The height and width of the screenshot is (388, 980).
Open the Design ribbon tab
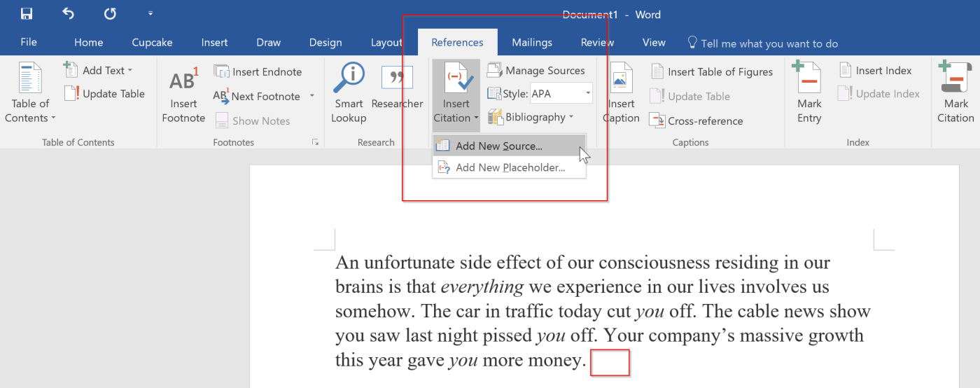click(325, 43)
